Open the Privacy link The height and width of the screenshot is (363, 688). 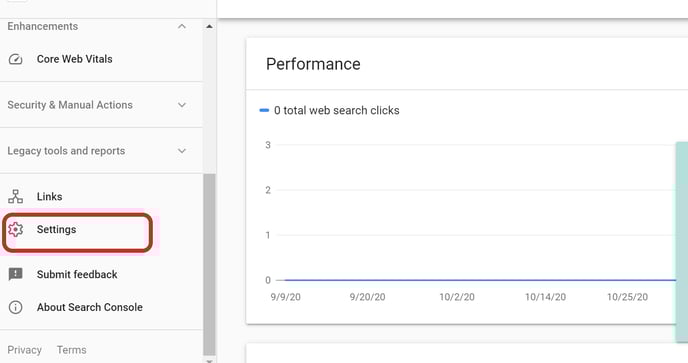[25, 350]
